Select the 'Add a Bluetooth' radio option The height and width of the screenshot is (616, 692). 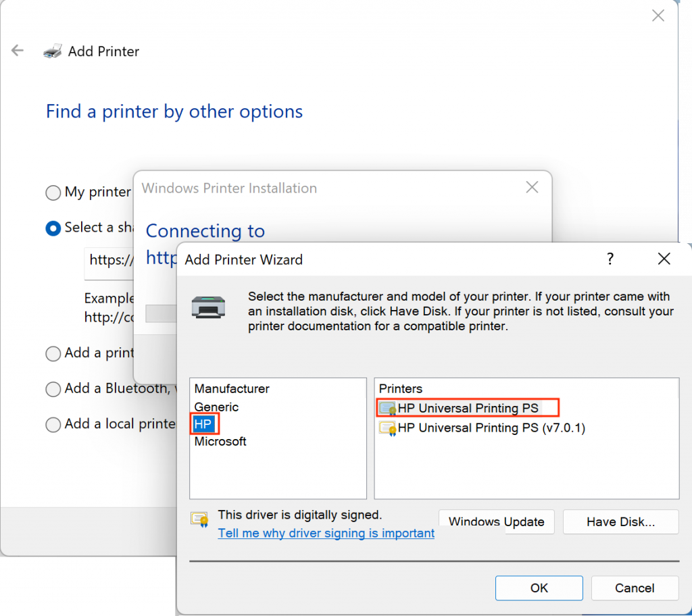click(x=53, y=389)
